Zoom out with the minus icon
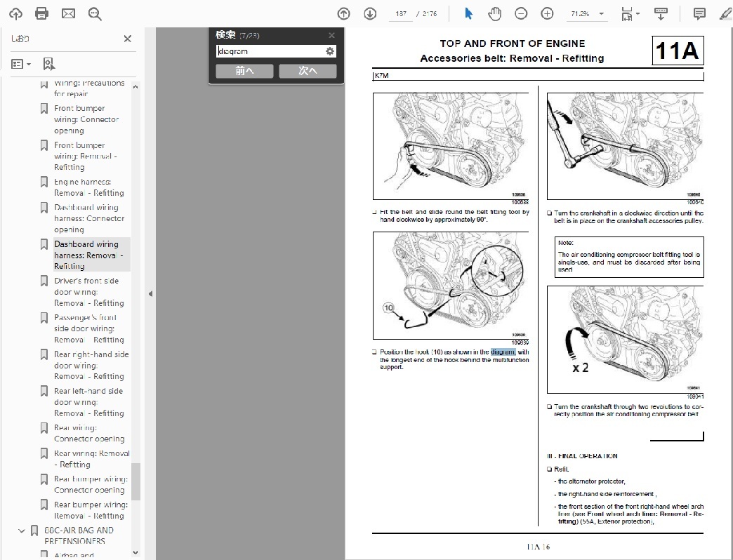Screen dimensions: 733x560 point(521,13)
